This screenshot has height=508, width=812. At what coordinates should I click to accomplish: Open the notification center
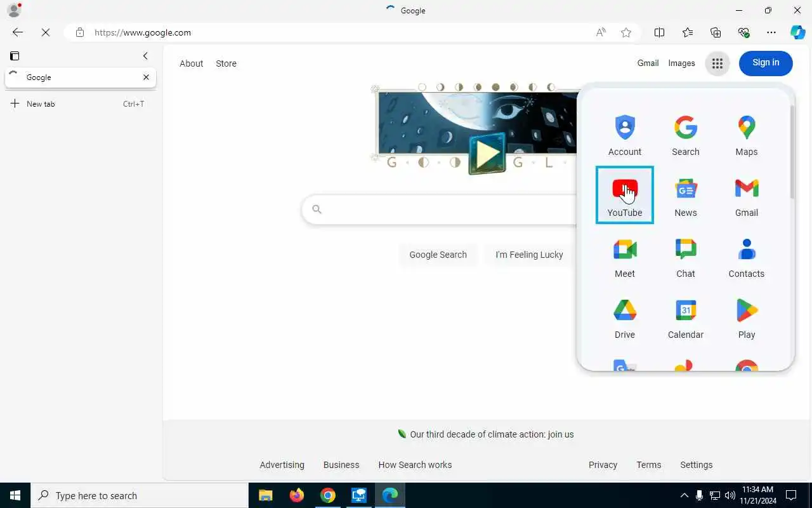point(791,495)
